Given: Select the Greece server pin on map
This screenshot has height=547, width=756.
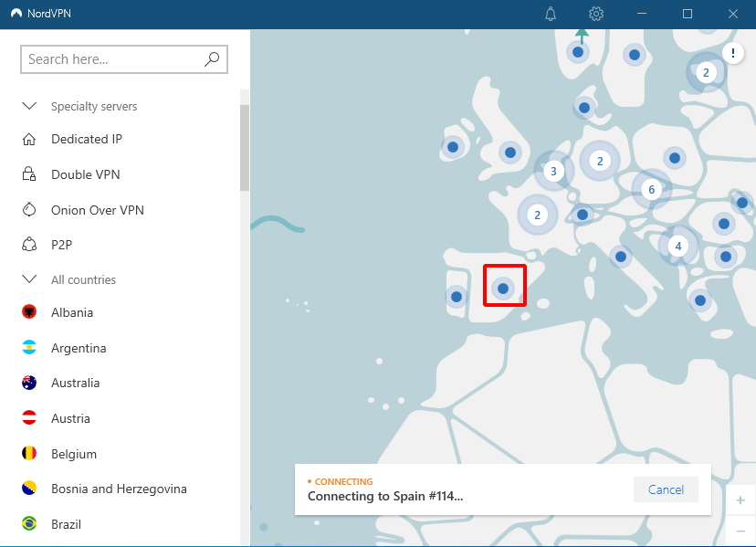Looking at the screenshot, I should 700,300.
